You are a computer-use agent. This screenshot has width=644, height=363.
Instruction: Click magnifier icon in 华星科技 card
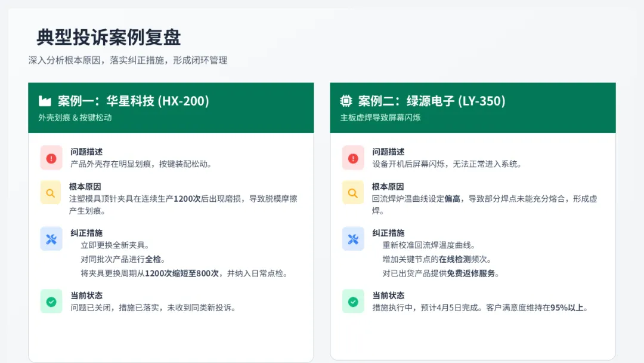[x=51, y=193]
